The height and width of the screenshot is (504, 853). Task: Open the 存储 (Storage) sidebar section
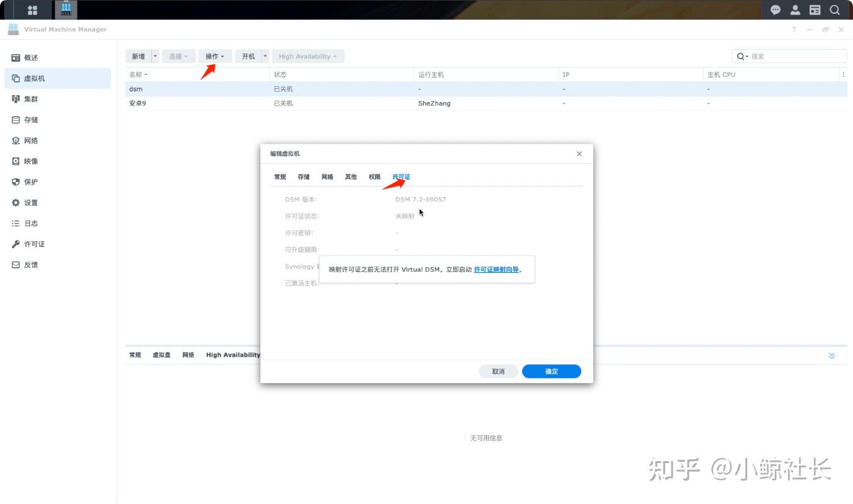click(28, 120)
